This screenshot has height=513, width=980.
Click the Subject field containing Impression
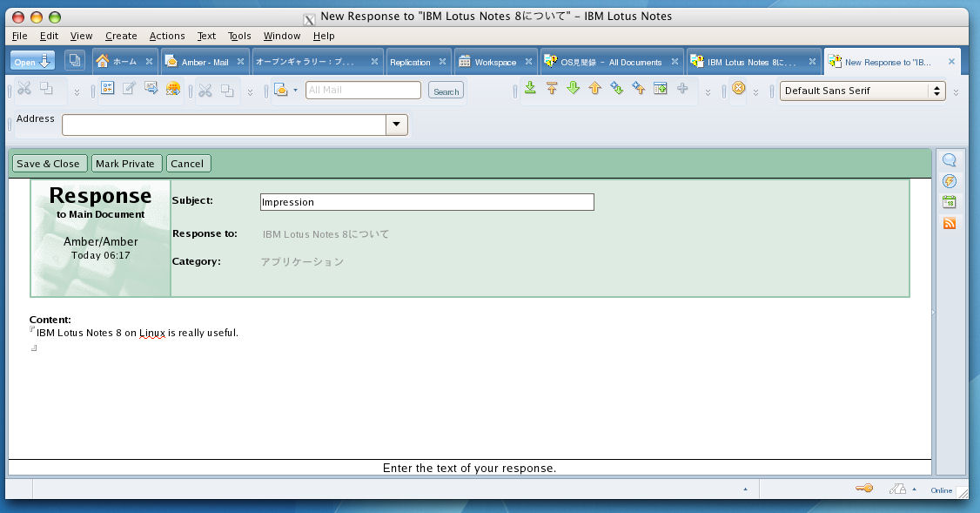click(x=426, y=202)
